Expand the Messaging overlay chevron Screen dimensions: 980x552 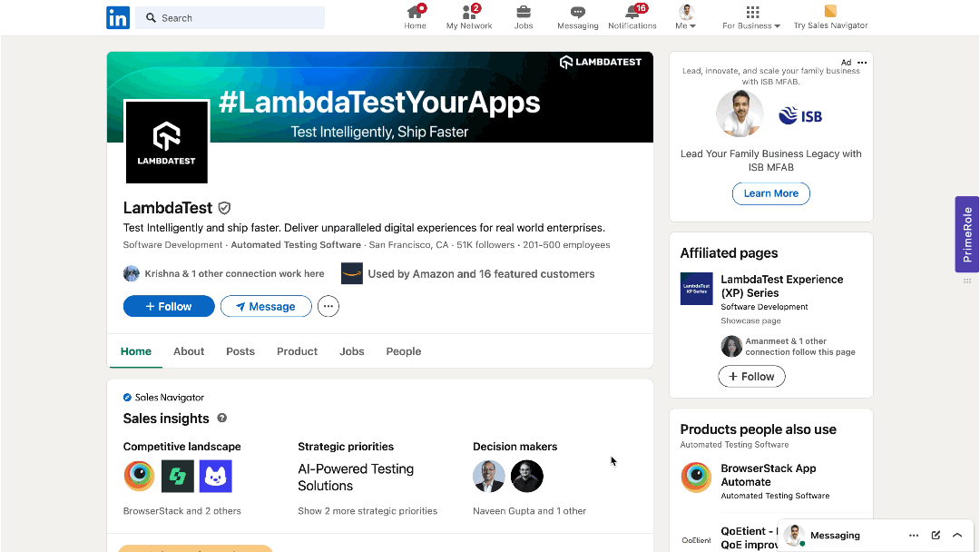(957, 535)
